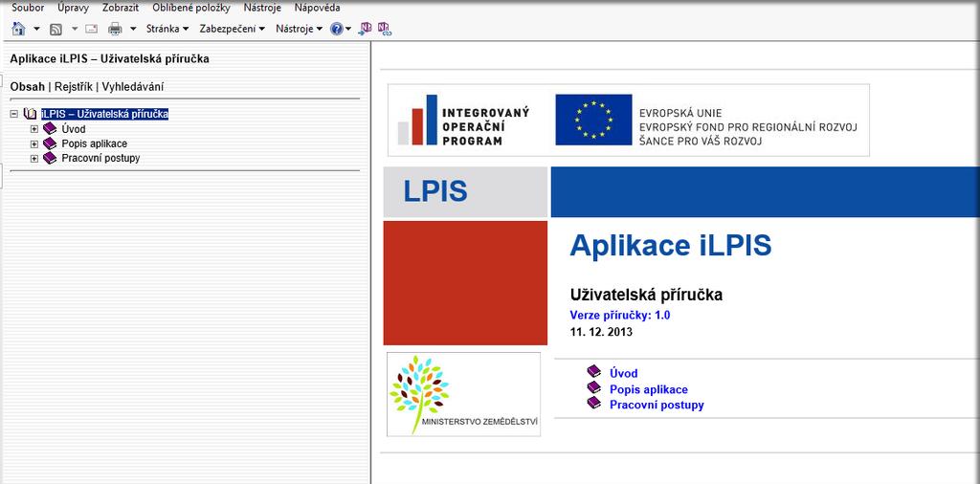Switch to the Vyhledávání tab
Screen dimensions: 980x484
(133, 87)
